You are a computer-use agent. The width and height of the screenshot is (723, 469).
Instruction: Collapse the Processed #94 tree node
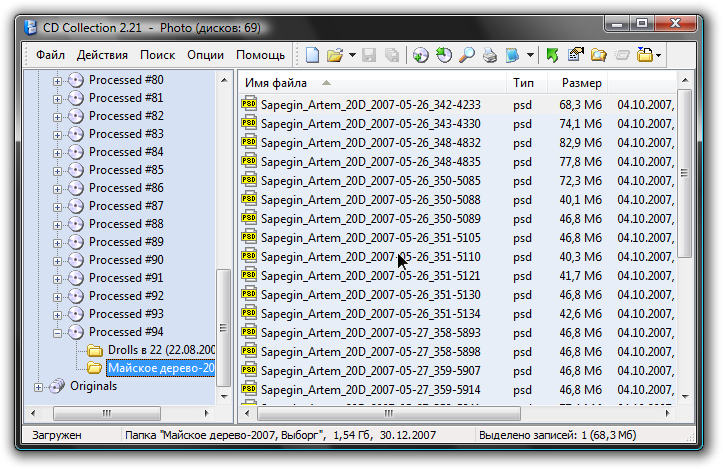point(57,333)
